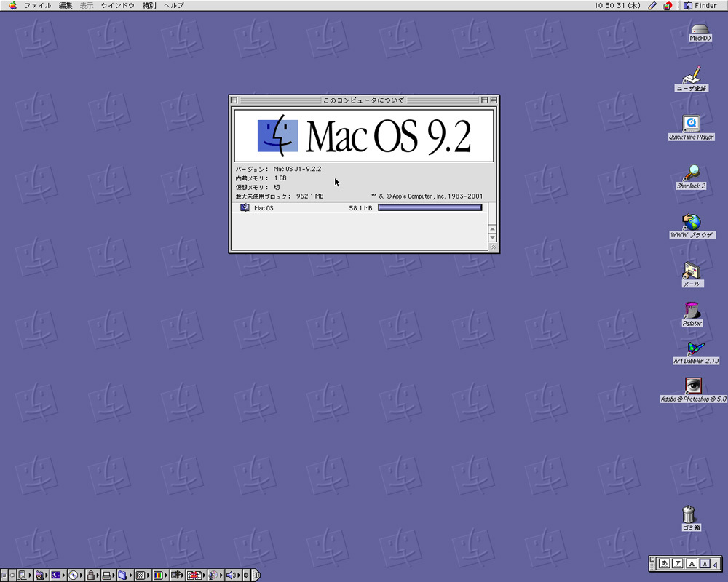Open the Finder application menu
The height and width of the screenshot is (582, 728).
coord(700,6)
